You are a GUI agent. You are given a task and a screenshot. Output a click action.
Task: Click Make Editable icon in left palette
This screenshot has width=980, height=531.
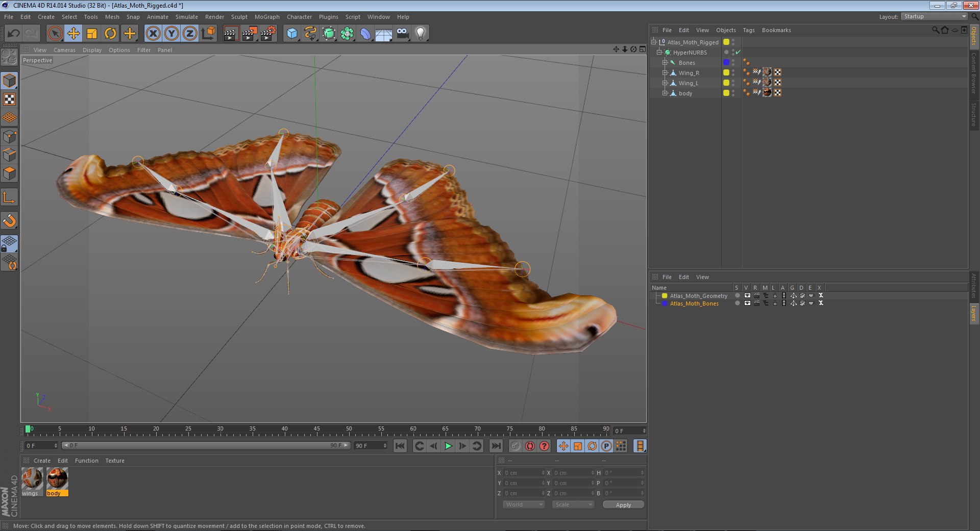(9, 57)
